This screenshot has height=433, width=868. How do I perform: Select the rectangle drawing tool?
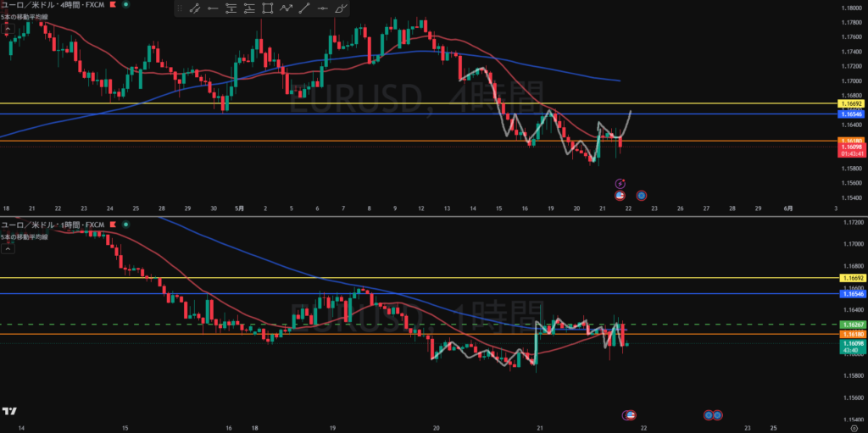click(x=267, y=8)
